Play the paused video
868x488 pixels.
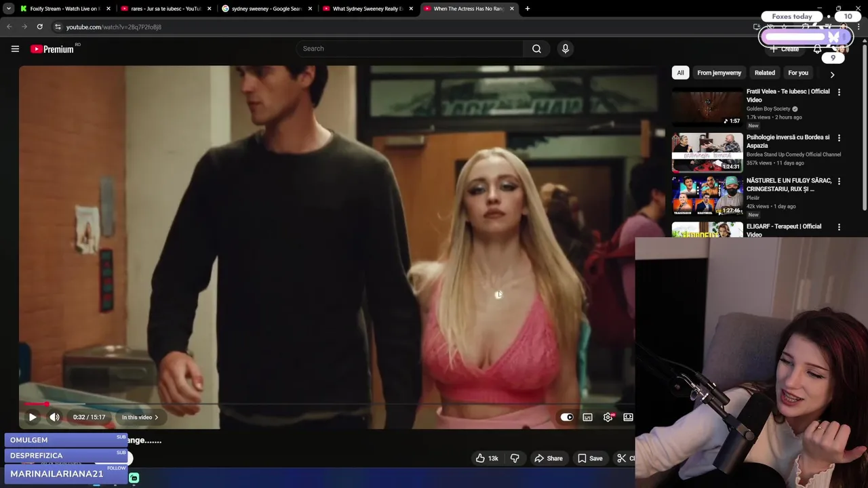(x=33, y=417)
